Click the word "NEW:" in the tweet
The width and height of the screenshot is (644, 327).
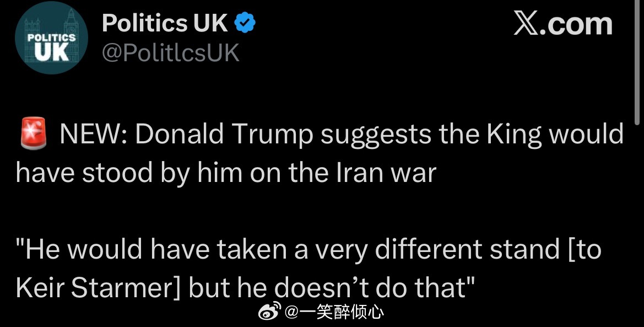(93, 135)
